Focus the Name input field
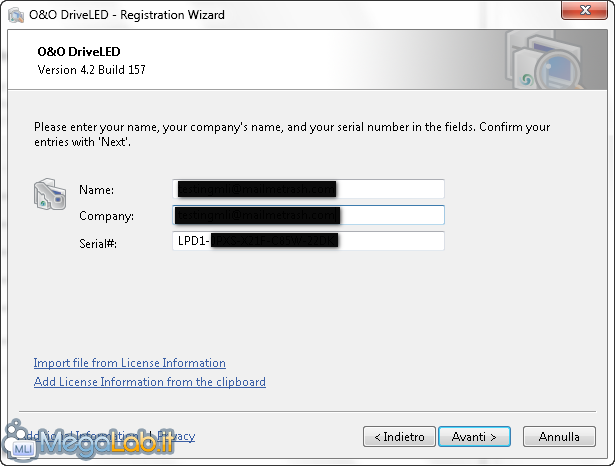 pyautogui.click(x=308, y=189)
